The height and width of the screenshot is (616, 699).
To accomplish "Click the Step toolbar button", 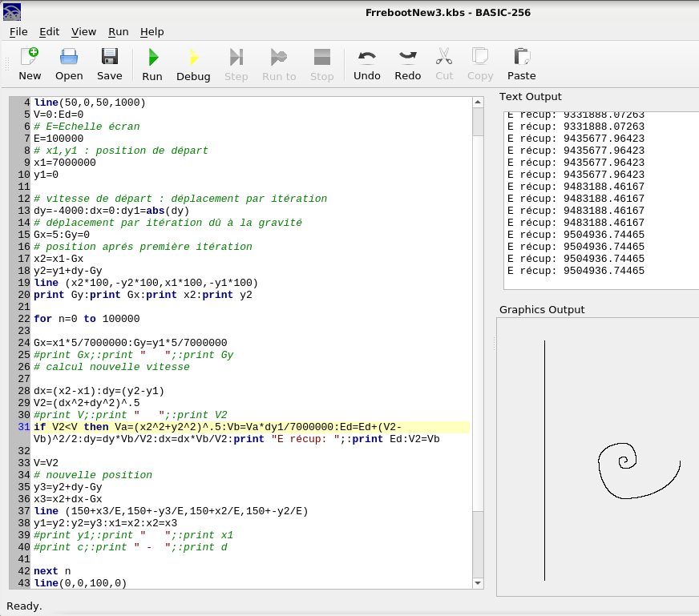I will pos(236,64).
